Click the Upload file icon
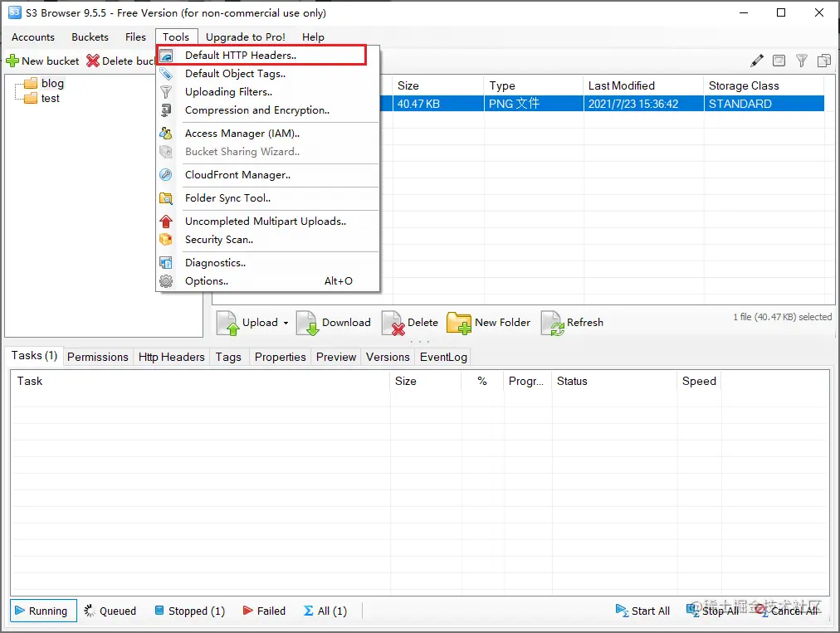 click(x=227, y=323)
